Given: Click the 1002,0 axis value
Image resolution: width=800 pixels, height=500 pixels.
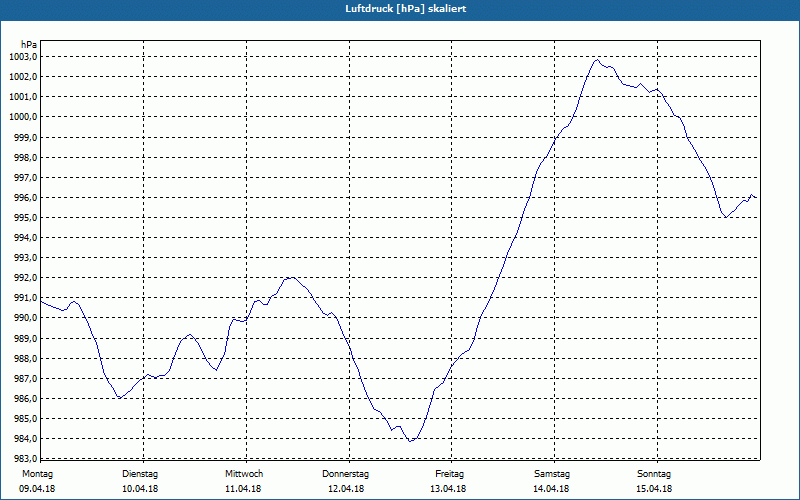Looking at the screenshot, I should point(23,77).
